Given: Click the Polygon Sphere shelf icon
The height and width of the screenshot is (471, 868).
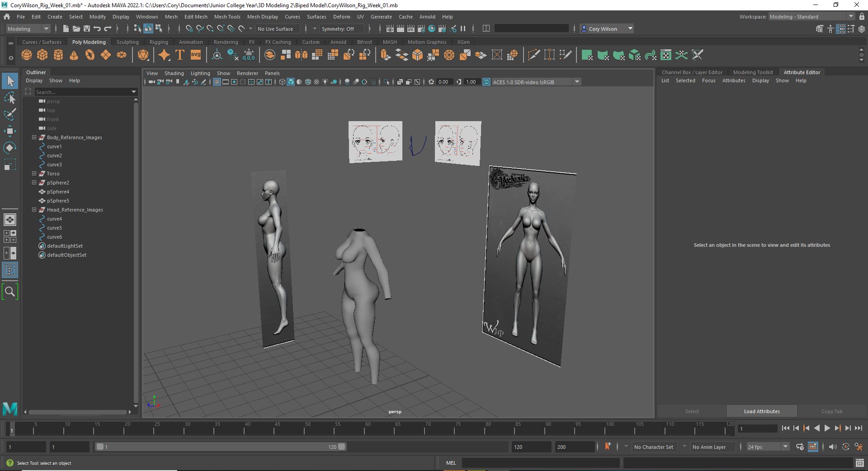Looking at the screenshot, I should coord(27,55).
